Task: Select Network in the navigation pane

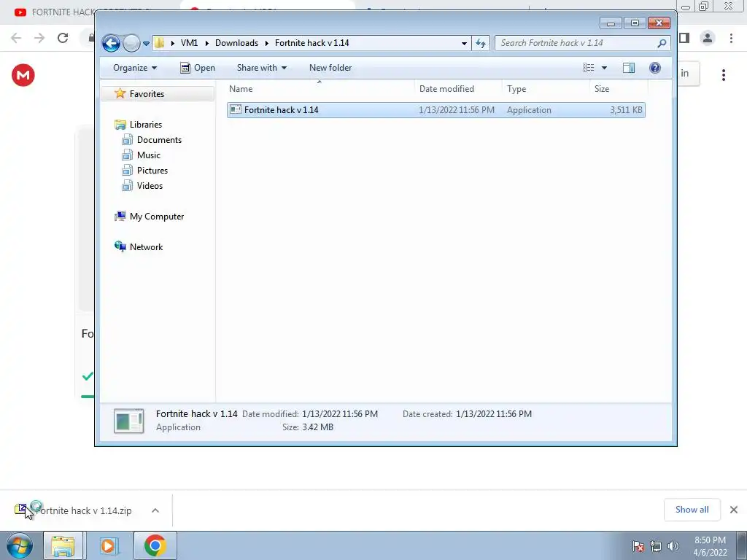Action: [x=146, y=246]
